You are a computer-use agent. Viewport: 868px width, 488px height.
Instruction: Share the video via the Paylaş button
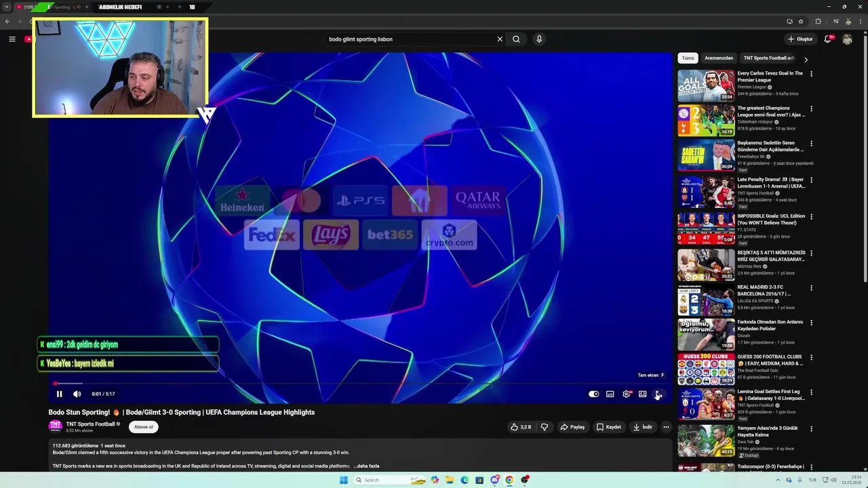tap(572, 427)
